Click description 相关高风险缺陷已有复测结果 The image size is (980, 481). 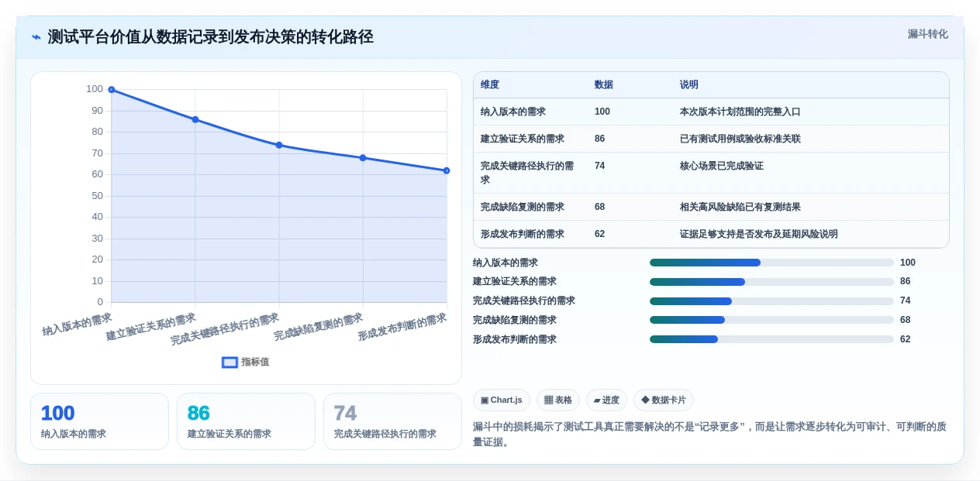(x=740, y=207)
